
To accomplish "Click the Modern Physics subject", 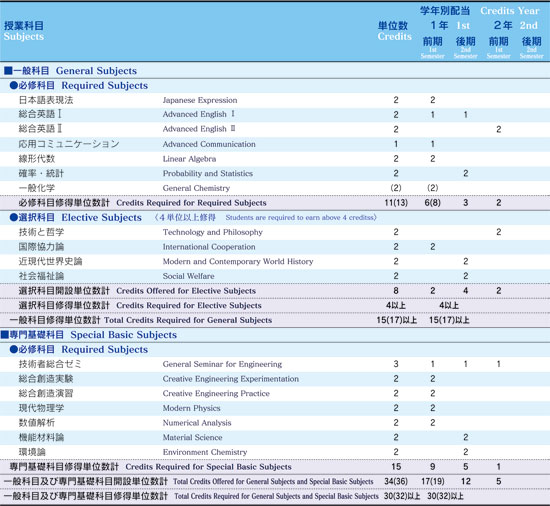I will (x=192, y=408).
